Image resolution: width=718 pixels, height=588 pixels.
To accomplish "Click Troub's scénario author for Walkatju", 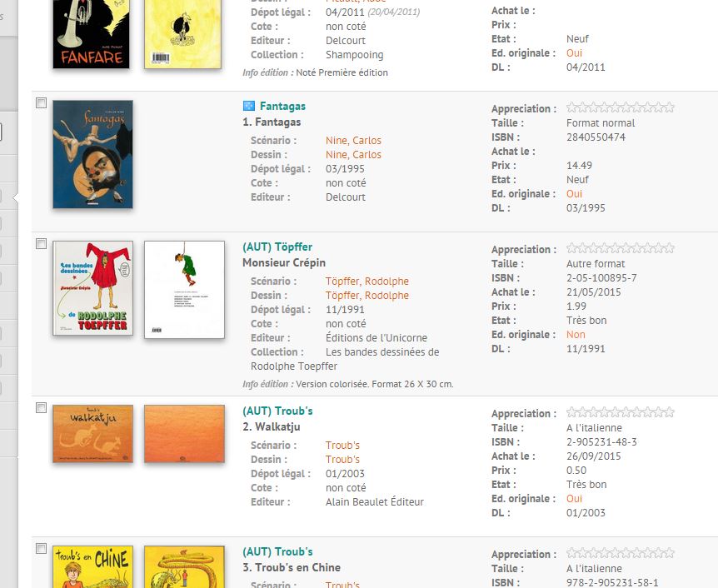I will click(x=342, y=445).
